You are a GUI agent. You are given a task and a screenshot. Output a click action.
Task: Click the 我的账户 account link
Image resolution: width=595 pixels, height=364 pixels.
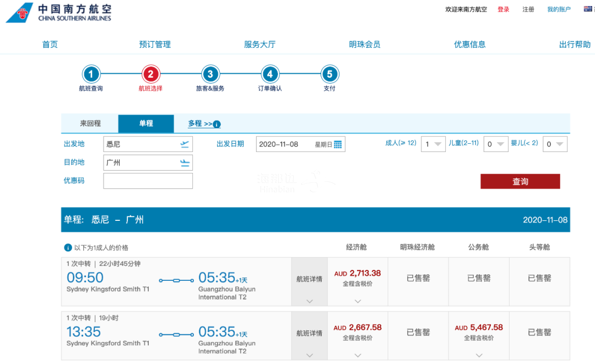559,9
